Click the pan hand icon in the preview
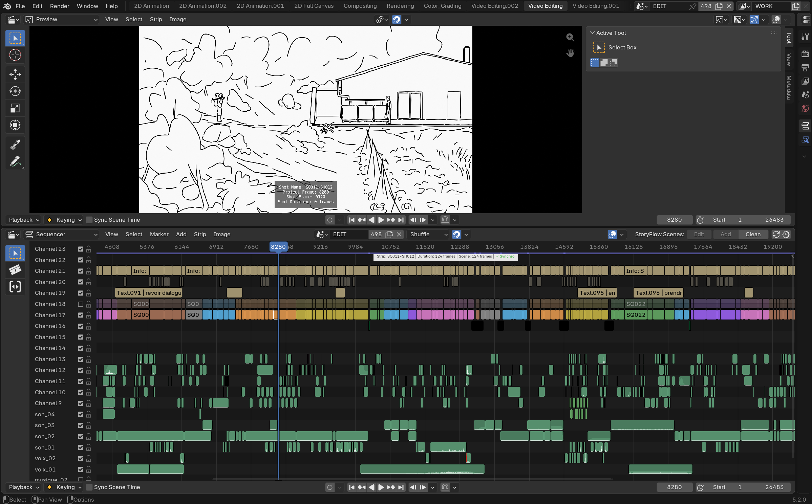812x504 pixels. point(570,53)
